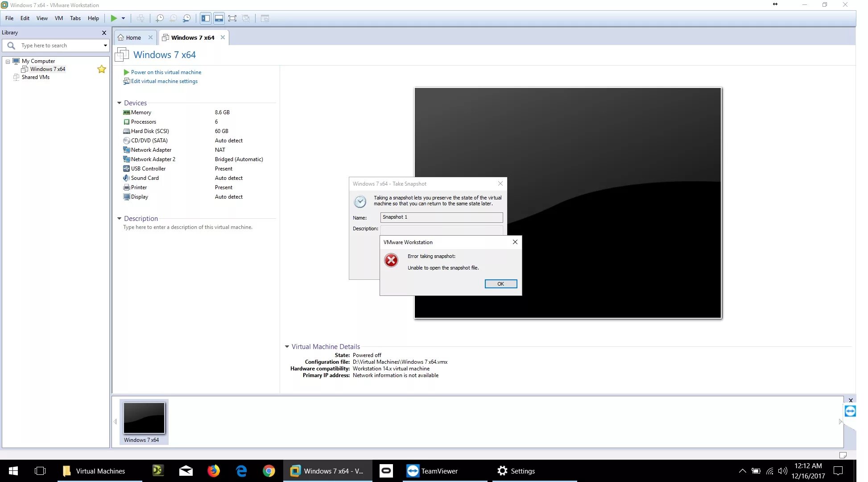868x482 pixels.
Task: Select the Windows 7 x64 thumbnail
Action: (x=144, y=418)
